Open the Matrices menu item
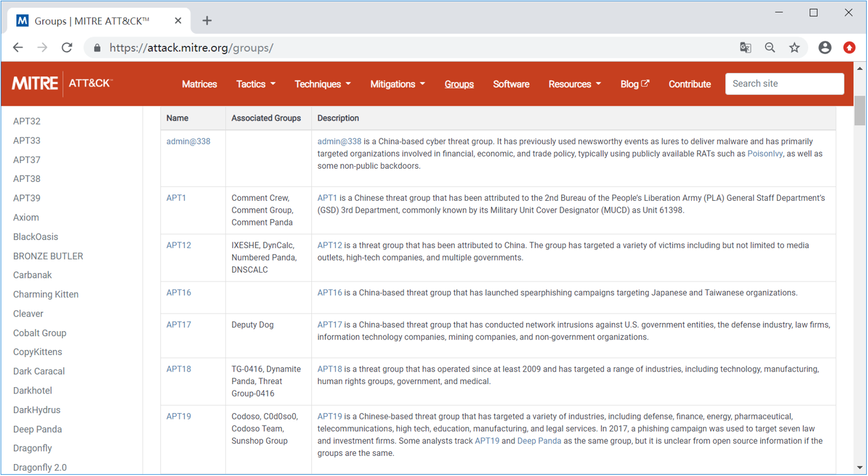This screenshot has width=868, height=476. pyautogui.click(x=199, y=84)
